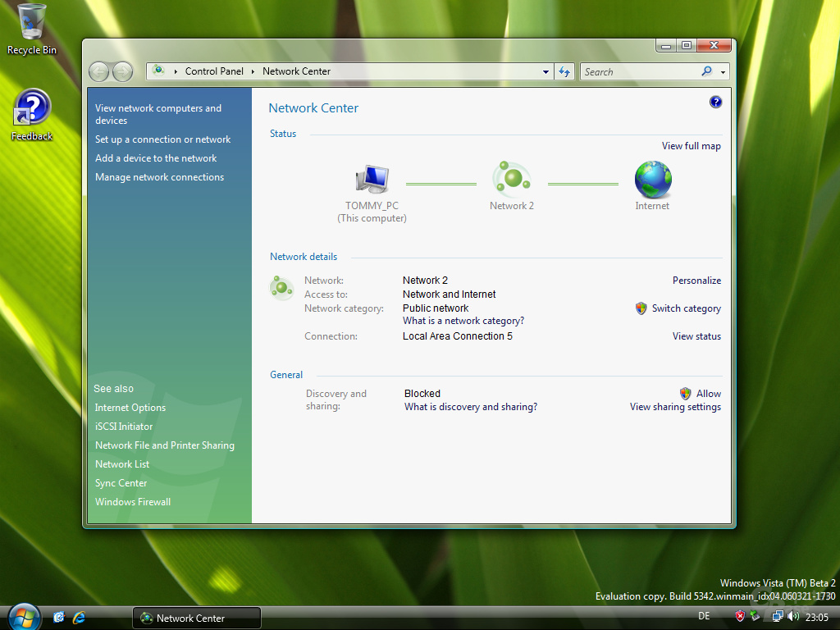840x630 pixels.
Task: Open Sync Center
Action: pyautogui.click(x=121, y=482)
